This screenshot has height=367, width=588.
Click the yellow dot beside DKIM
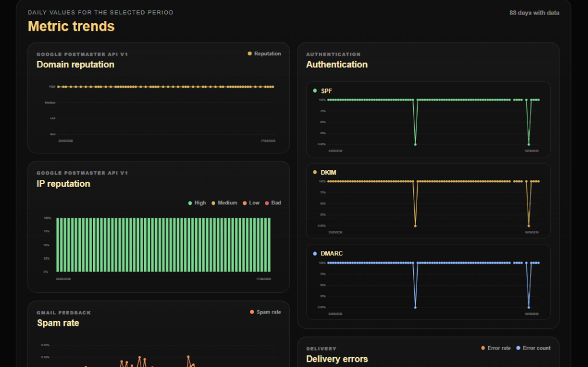pos(314,172)
